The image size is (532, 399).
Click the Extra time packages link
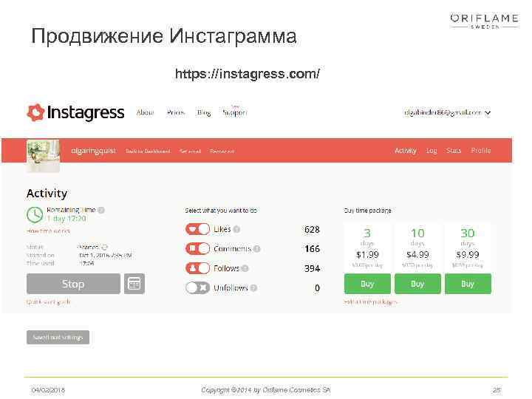click(370, 301)
